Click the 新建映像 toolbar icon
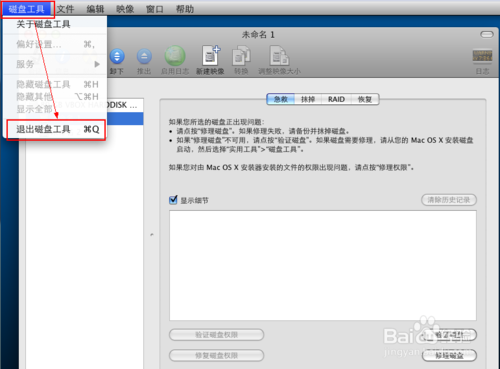Viewport: 500px width, 369px height. click(x=211, y=55)
